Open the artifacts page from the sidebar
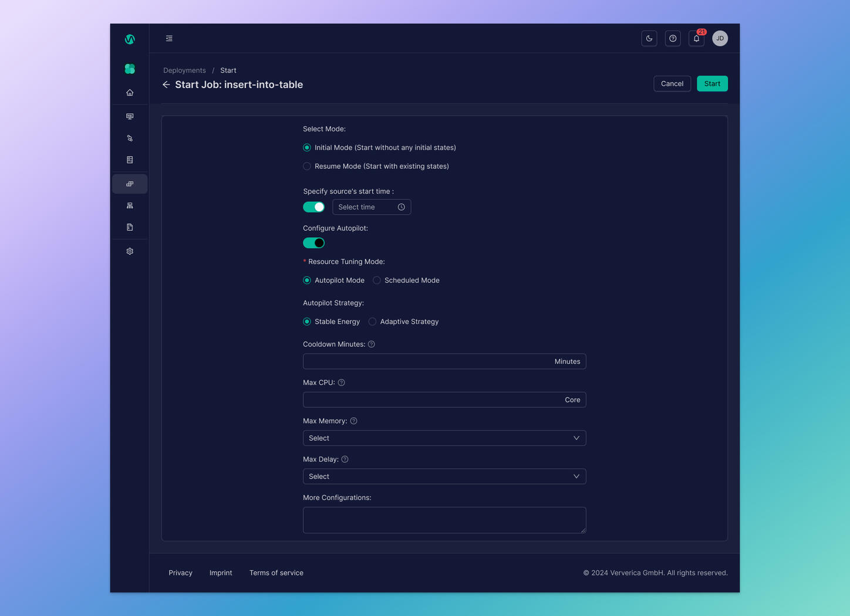Image resolution: width=850 pixels, height=616 pixels. coord(129,226)
